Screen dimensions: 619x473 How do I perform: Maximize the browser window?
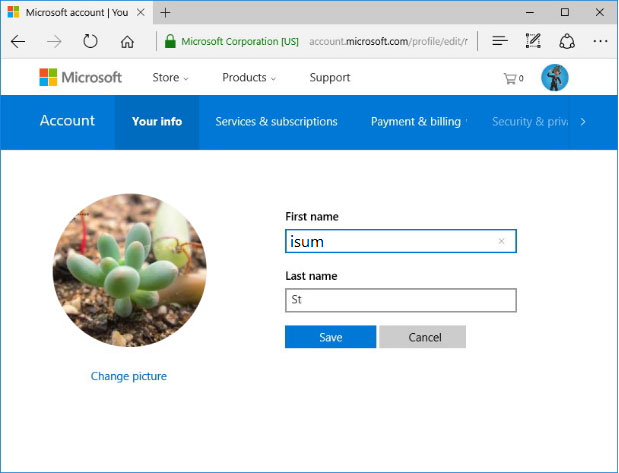(x=565, y=13)
